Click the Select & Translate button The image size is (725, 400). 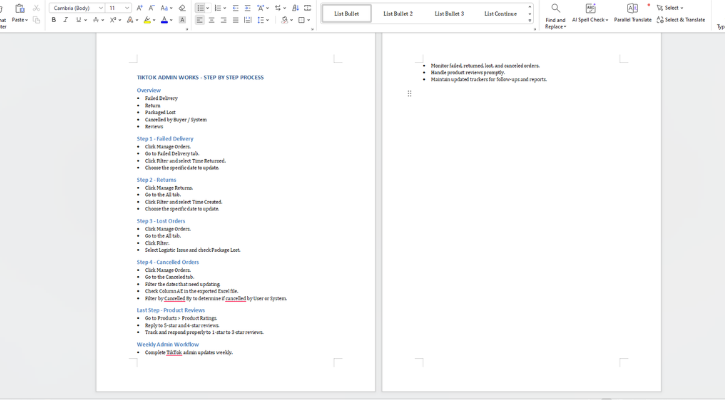click(x=681, y=20)
